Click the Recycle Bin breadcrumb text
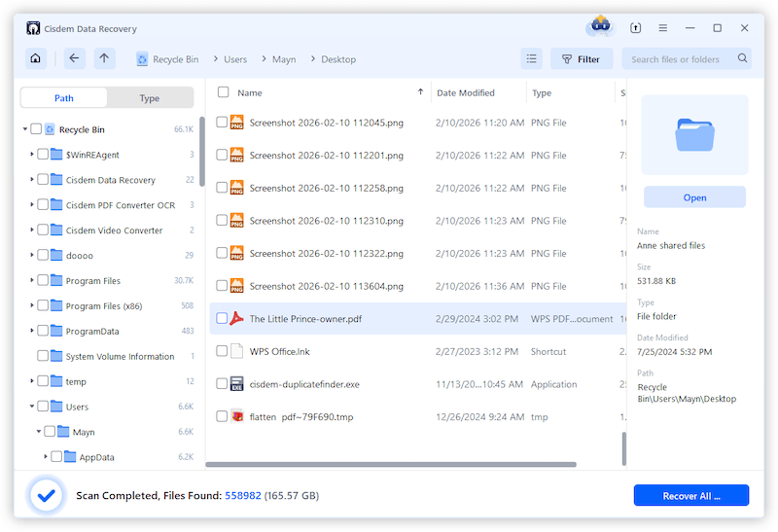 click(x=176, y=59)
